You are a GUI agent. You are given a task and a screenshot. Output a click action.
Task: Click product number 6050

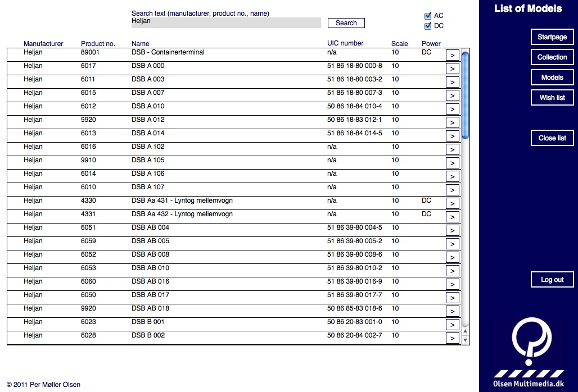tap(88, 295)
